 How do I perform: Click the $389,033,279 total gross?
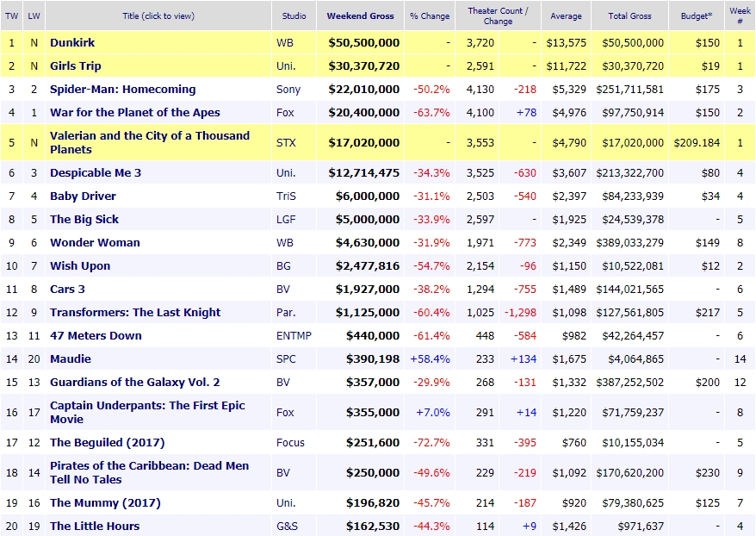pyautogui.click(x=629, y=242)
